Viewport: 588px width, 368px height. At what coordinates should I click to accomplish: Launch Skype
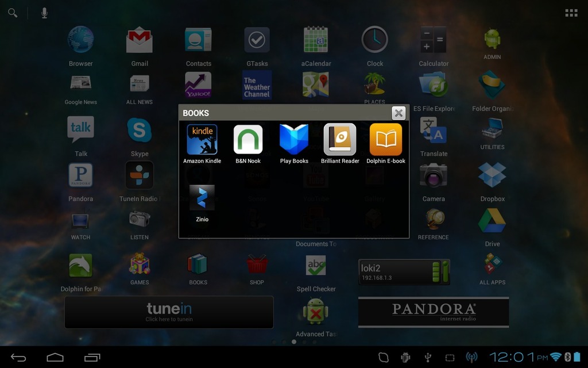click(x=140, y=129)
